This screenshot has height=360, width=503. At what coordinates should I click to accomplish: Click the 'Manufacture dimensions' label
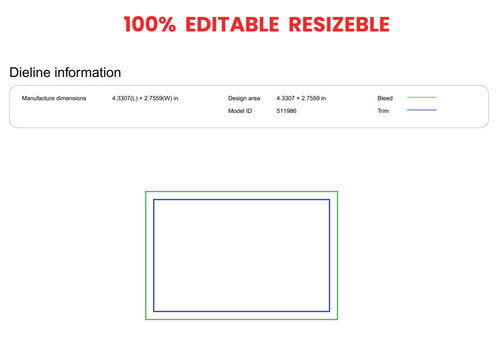(54, 98)
